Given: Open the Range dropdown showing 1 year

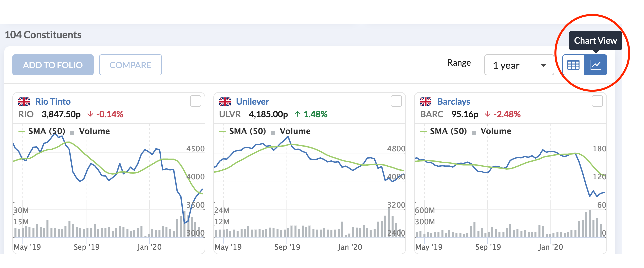Looking at the screenshot, I should click(519, 65).
